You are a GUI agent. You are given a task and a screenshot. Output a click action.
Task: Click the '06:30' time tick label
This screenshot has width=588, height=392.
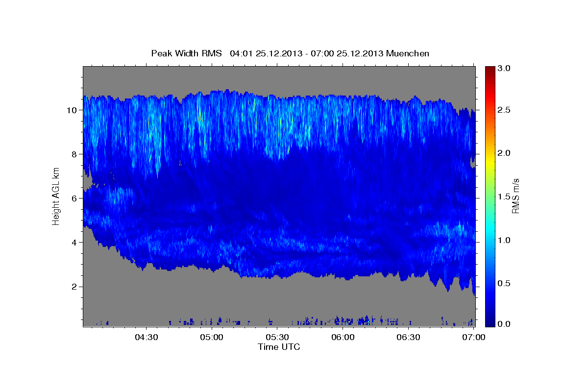(x=408, y=337)
